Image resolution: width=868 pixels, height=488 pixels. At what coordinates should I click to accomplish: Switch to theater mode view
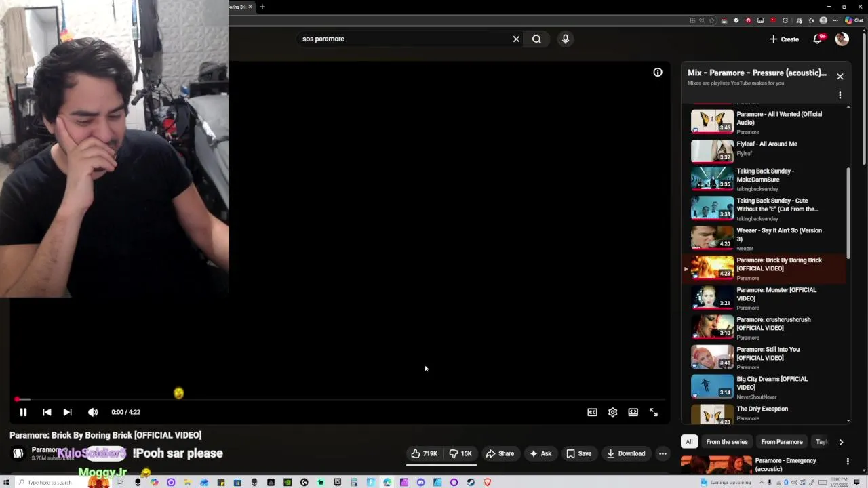tap(633, 412)
